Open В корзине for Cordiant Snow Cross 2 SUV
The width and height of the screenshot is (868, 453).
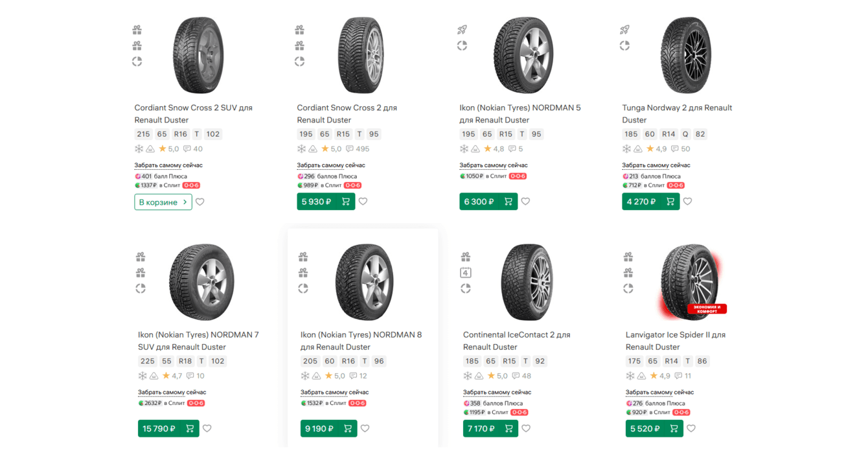[x=163, y=202]
